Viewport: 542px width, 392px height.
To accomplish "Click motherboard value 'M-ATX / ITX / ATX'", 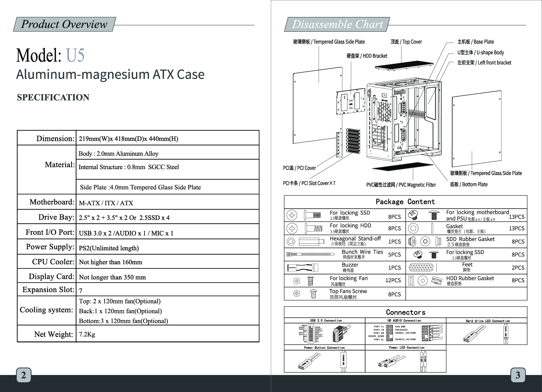I will pyautogui.click(x=106, y=203).
